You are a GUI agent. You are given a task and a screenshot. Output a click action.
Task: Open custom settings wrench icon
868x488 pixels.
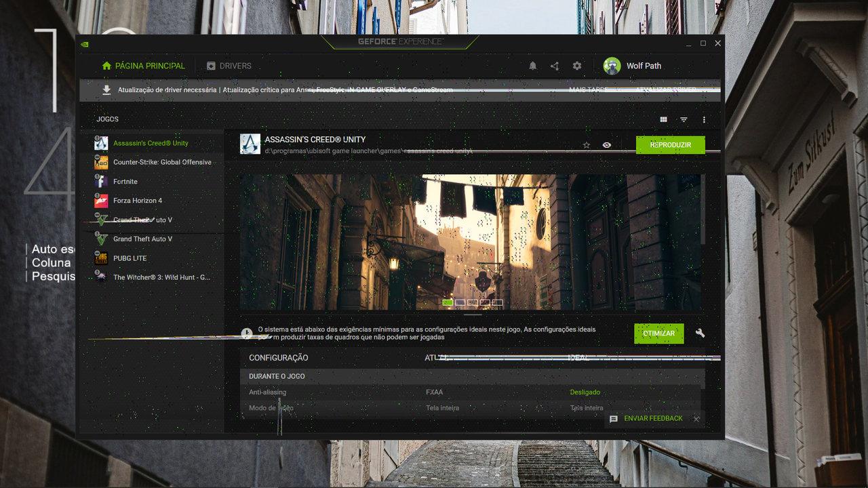(701, 333)
